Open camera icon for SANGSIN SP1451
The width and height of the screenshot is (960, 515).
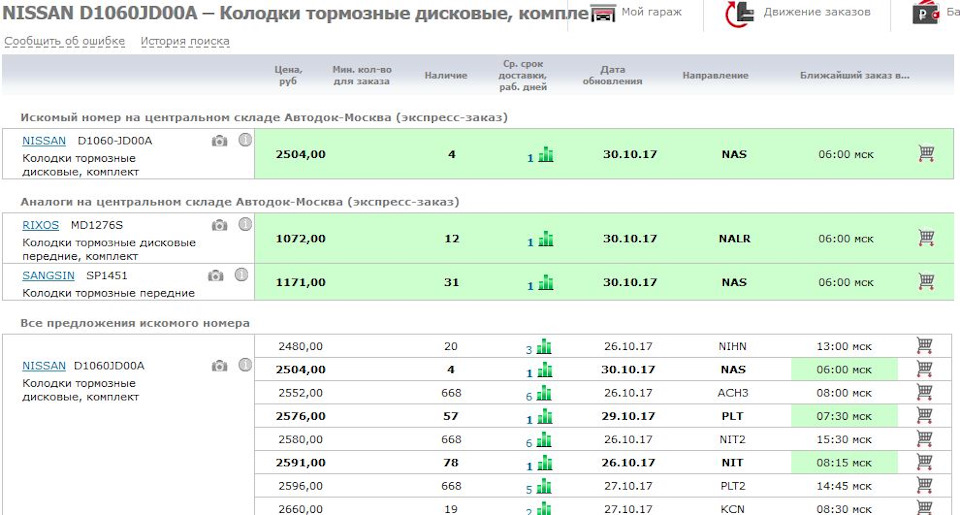pos(216,276)
